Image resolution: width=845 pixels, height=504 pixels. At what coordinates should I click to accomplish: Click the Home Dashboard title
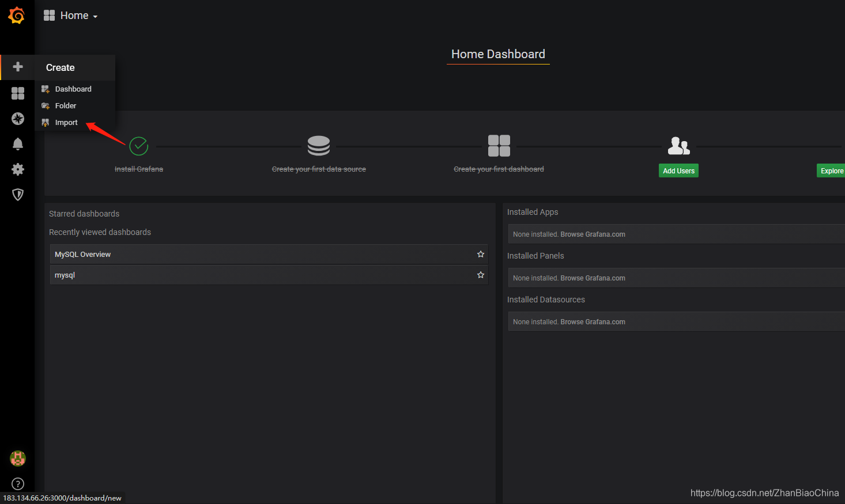(498, 54)
